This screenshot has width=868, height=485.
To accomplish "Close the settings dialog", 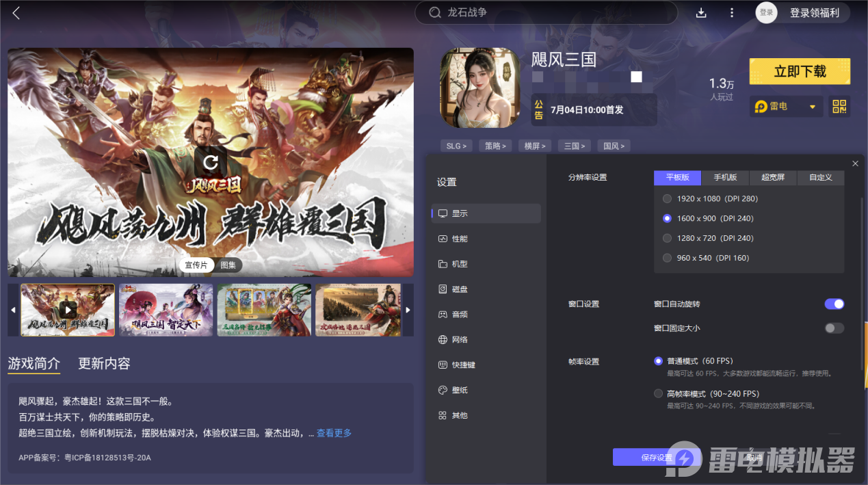I will coord(855,163).
